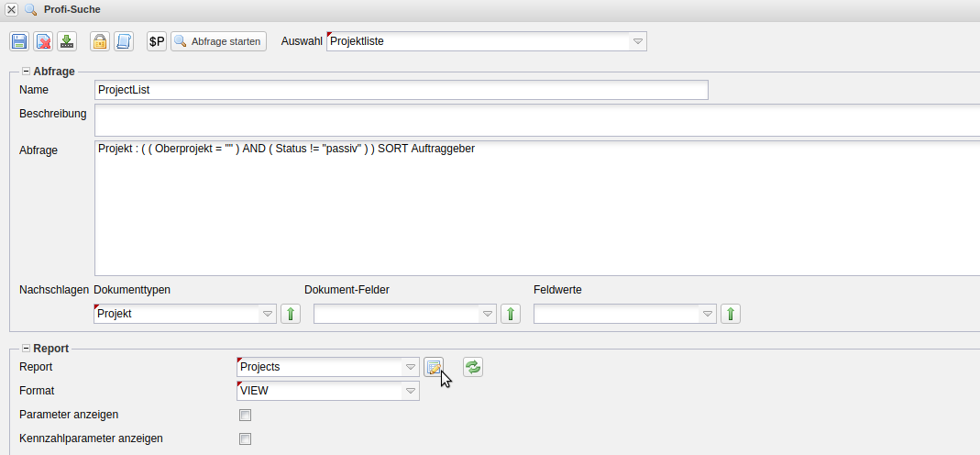Start the query with Abfrage starten
The height and width of the screenshot is (455, 980).
click(218, 41)
